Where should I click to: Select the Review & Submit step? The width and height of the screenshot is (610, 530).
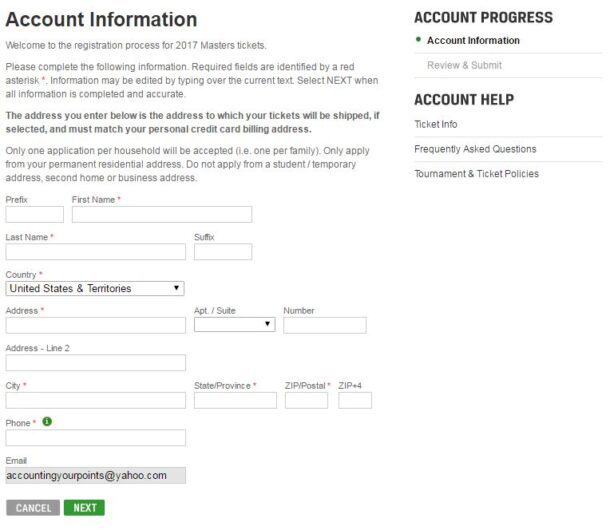point(464,66)
